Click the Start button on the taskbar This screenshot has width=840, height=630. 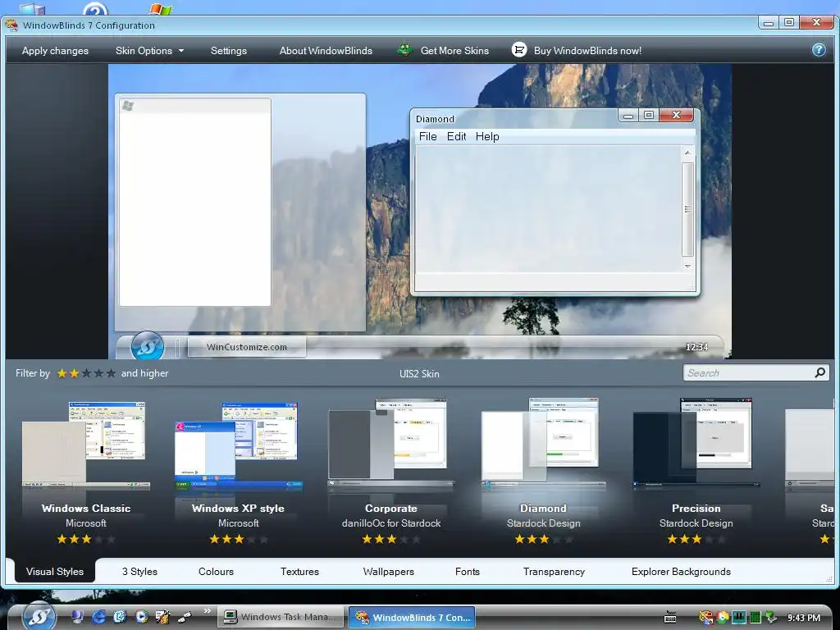click(39, 617)
